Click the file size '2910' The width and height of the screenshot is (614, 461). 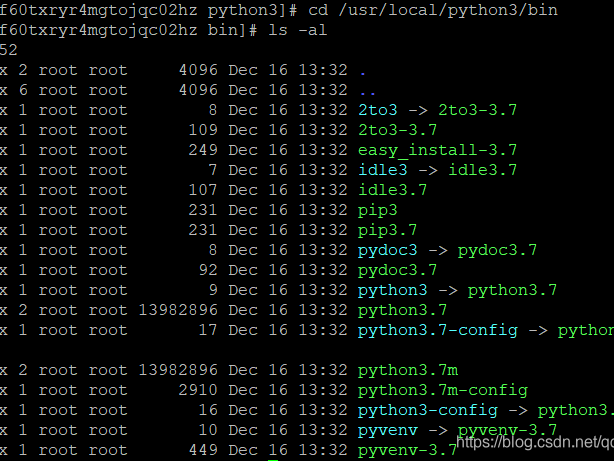[x=198, y=390]
